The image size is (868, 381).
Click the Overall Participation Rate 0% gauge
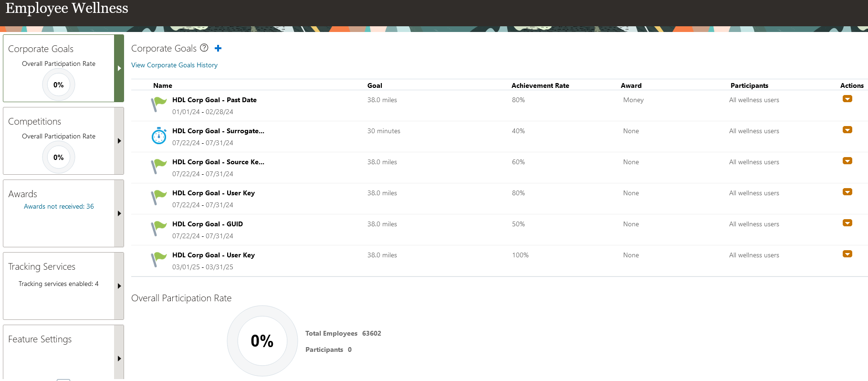pyautogui.click(x=262, y=341)
